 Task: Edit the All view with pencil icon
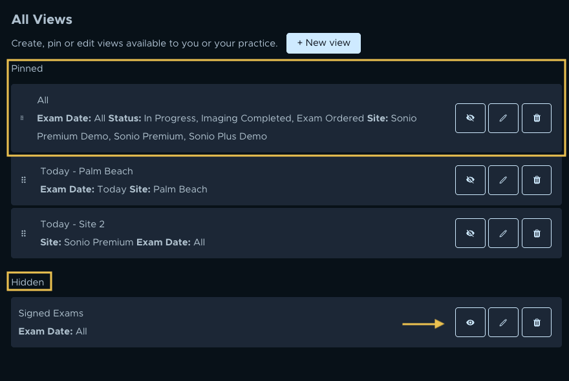pyautogui.click(x=503, y=118)
